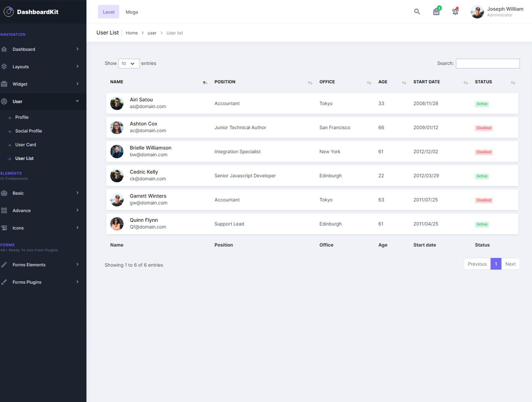Screen dimensions: 532x402
Task: Click Brielle Williamson's avatar
Action: pos(117,152)
